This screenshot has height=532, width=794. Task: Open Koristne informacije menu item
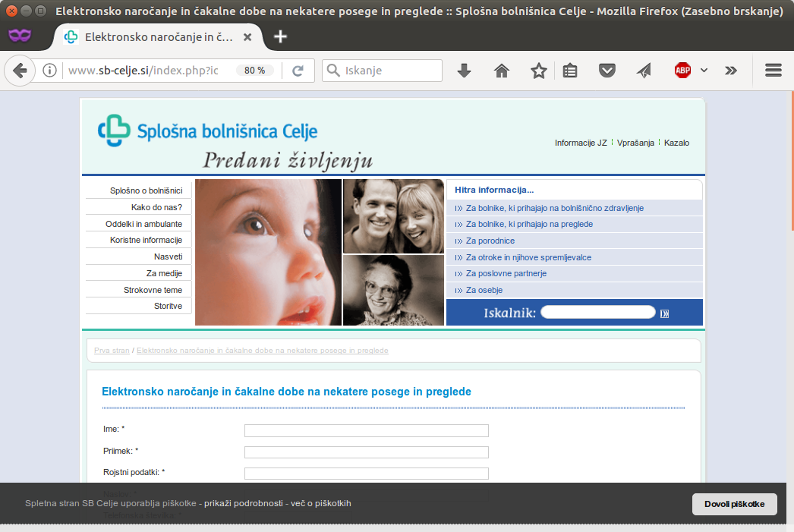(x=147, y=240)
